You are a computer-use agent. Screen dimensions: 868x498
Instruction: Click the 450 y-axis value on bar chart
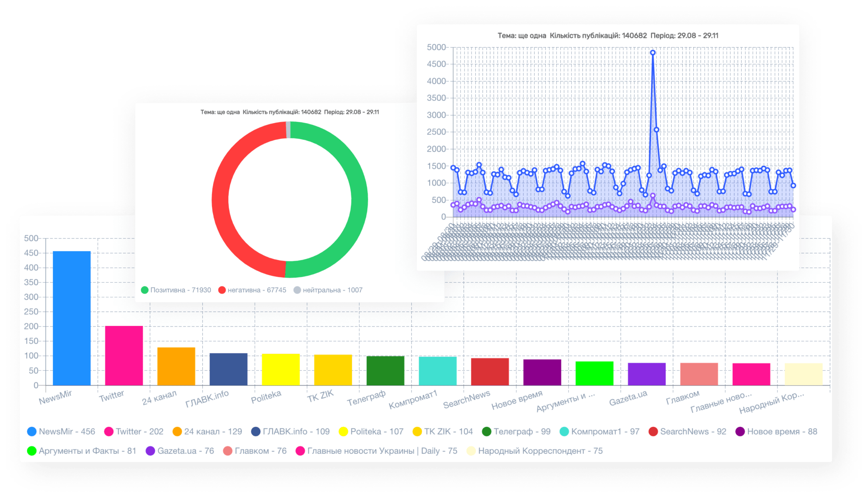[31, 253]
